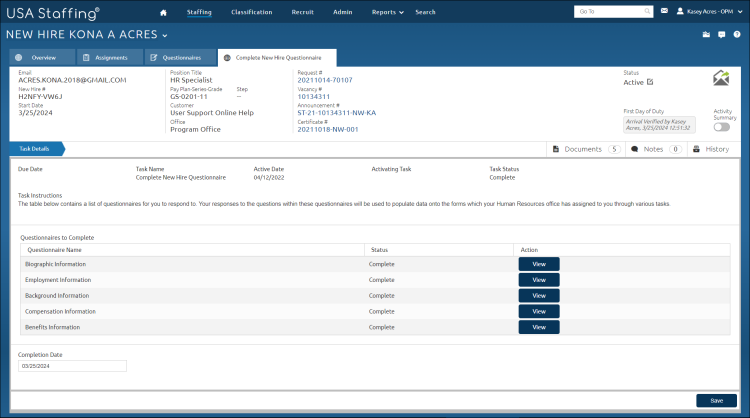Open request number 20211014-70107 link
This screenshot has width=750, height=418.
pos(325,80)
